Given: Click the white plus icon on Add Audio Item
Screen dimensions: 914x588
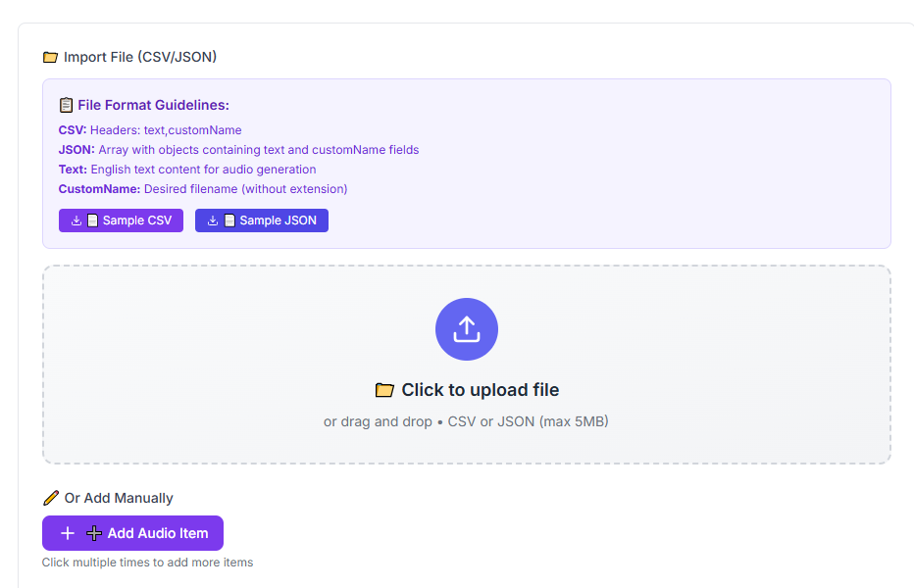Looking at the screenshot, I should pos(68,533).
